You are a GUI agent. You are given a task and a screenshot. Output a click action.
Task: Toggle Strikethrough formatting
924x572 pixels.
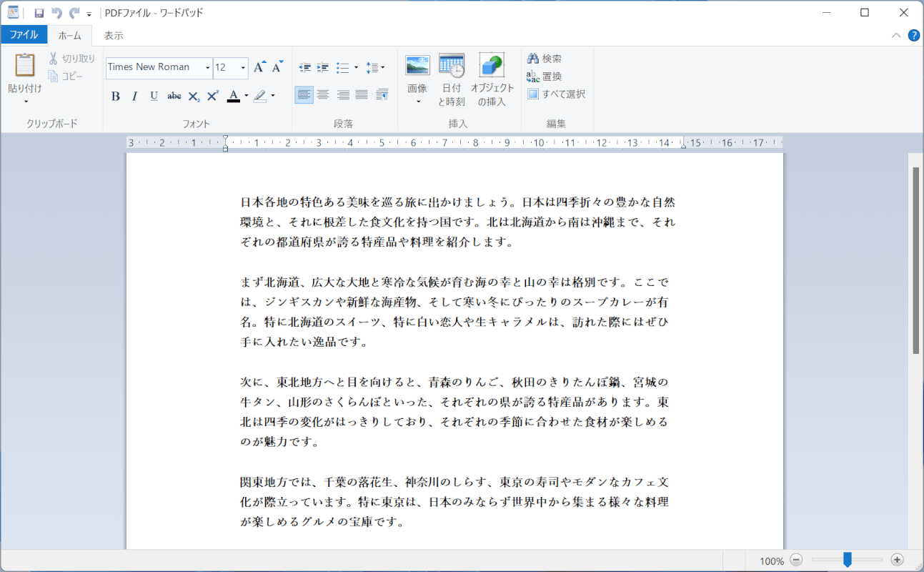point(174,96)
